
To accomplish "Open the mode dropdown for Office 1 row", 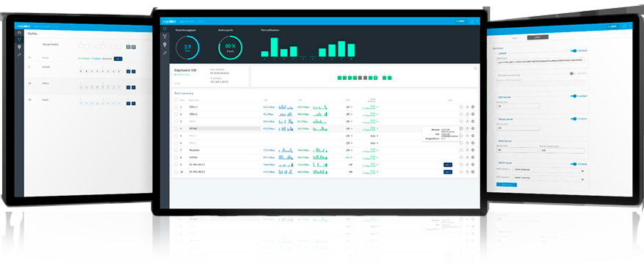I will 370,107.
